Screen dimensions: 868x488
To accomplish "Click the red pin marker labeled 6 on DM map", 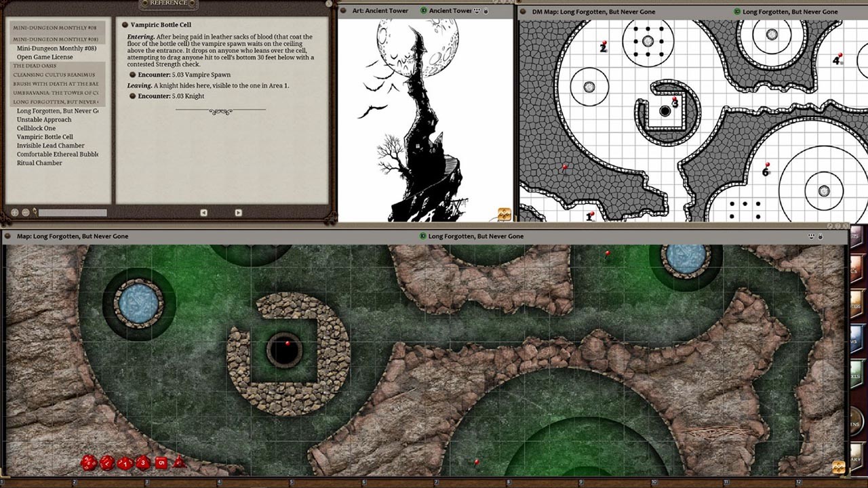I will tap(768, 164).
